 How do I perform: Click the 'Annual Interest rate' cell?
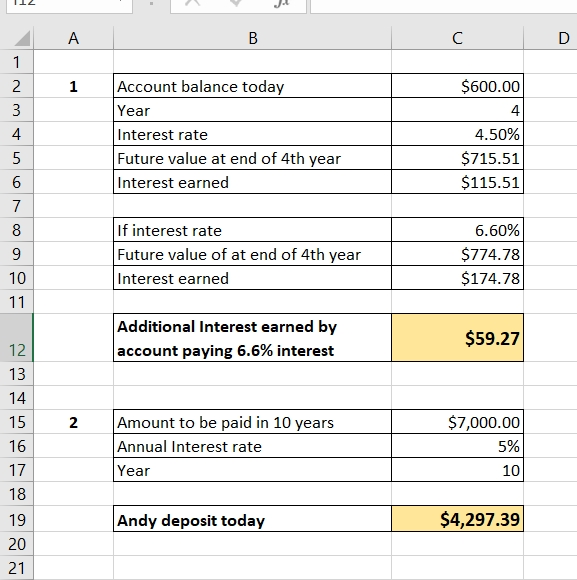[252, 446]
